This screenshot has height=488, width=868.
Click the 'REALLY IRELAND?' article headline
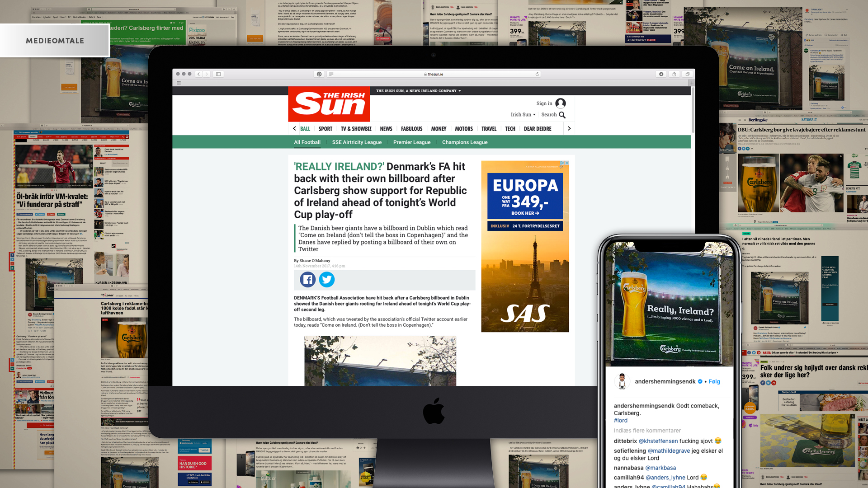tap(381, 190)
